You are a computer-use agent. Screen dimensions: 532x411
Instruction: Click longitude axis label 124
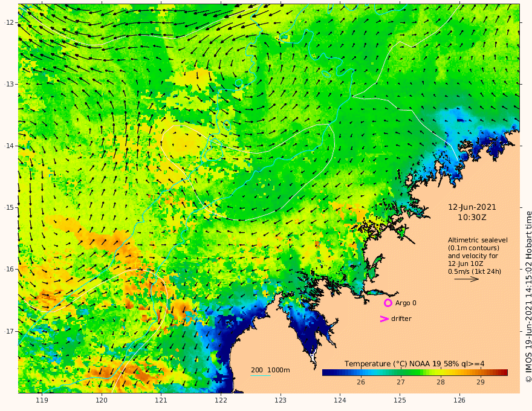(340, 400)
